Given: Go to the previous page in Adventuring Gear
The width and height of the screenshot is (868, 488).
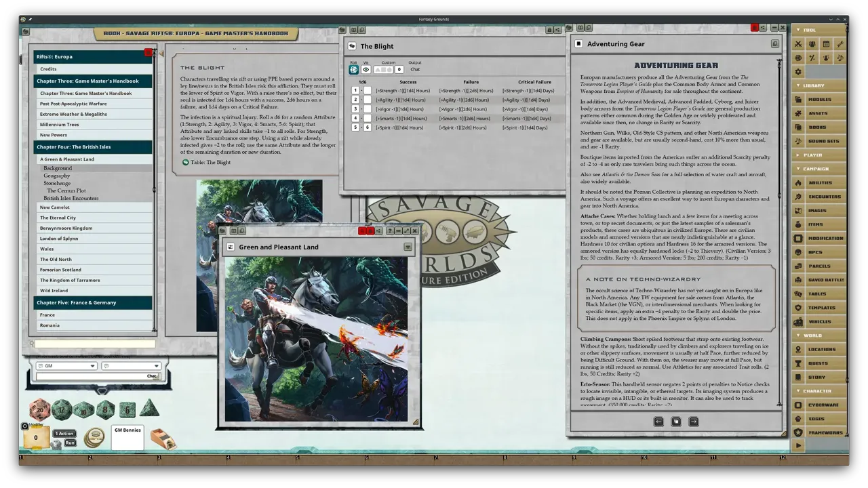Looking at the screenshot, I should click(658, 422).
